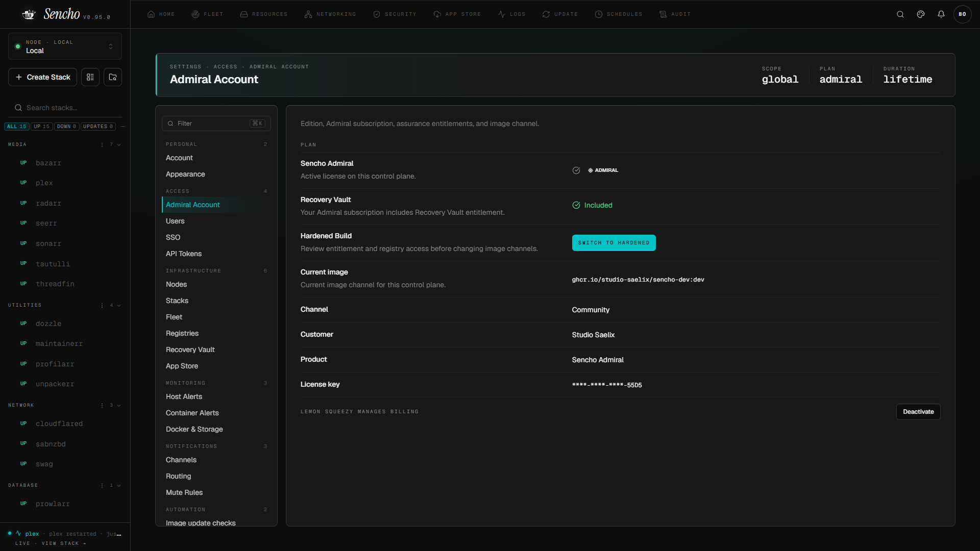The height and width of the screenshot is (551, 980).
Task: Collapse the DATABASE stack group chevron
Action: (x=119, y=486)
